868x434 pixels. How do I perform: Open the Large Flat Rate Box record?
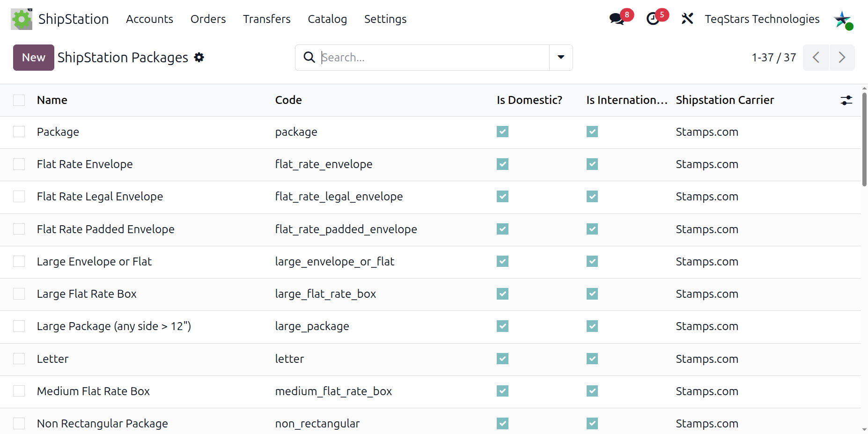[x=87, y=294]
